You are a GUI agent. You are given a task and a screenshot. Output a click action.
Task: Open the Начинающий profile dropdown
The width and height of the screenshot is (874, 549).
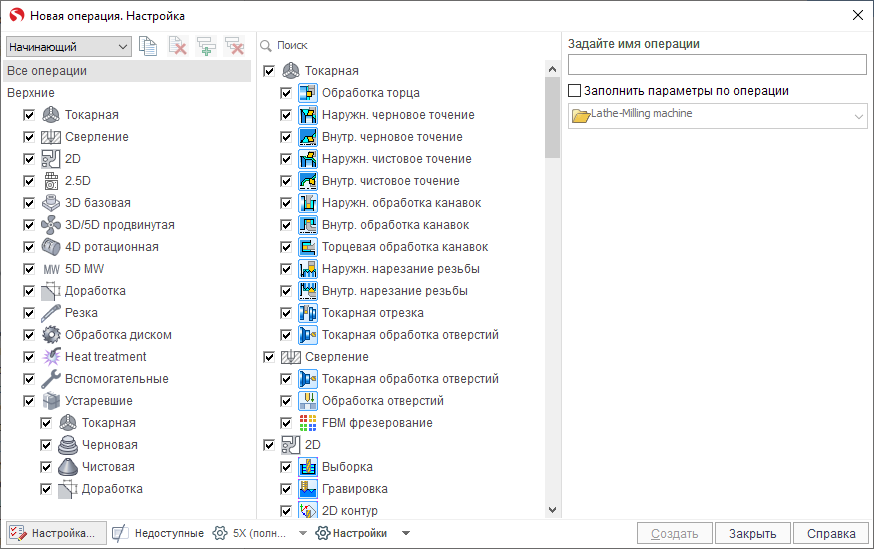pos(68,47)
